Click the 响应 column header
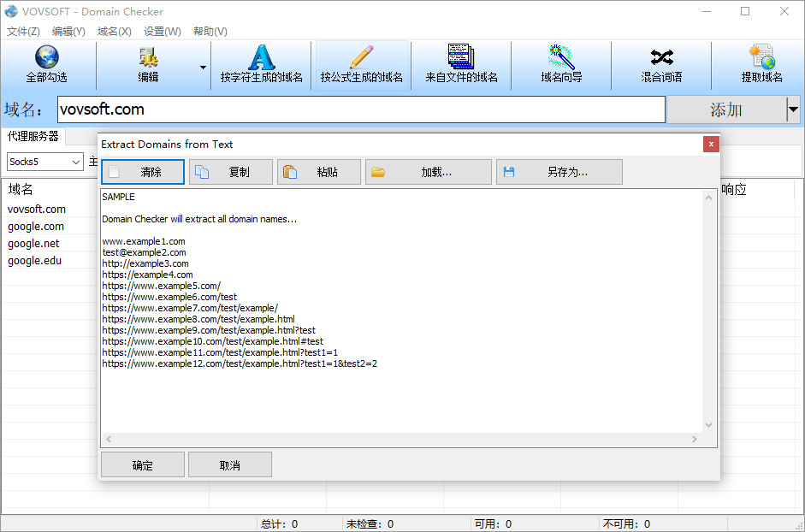Image resolution: width=805 pixels, height=532 pixels. point(734,190)
